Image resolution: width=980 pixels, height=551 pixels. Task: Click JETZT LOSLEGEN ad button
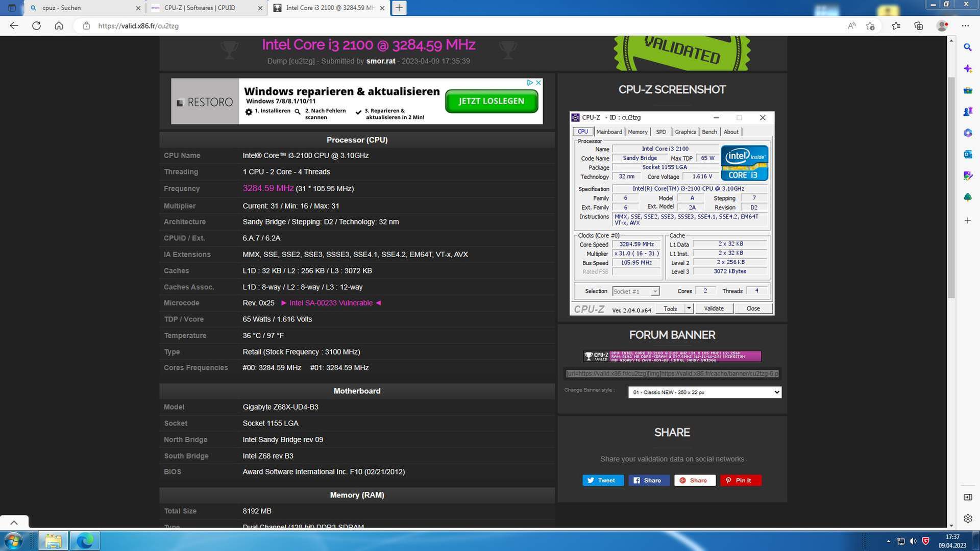coord(492,101)
